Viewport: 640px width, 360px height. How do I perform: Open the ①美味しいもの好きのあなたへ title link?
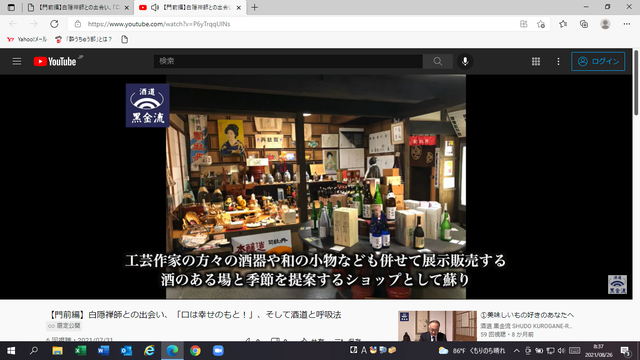pyautogui.click(x=527, y=315)
